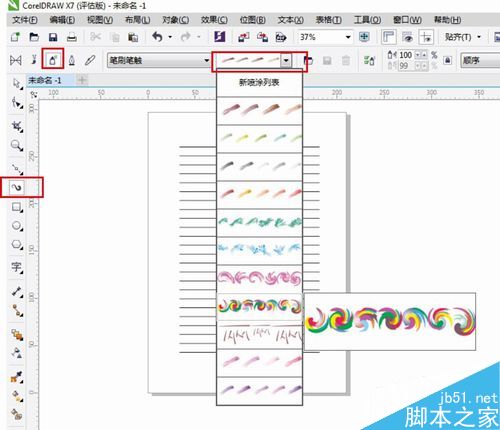Collapse the brush stroke preview dropdown arrow
Image resolution: width=500 pixels, height=430 pixels.
pyautogui.click(x=286, y=60)
